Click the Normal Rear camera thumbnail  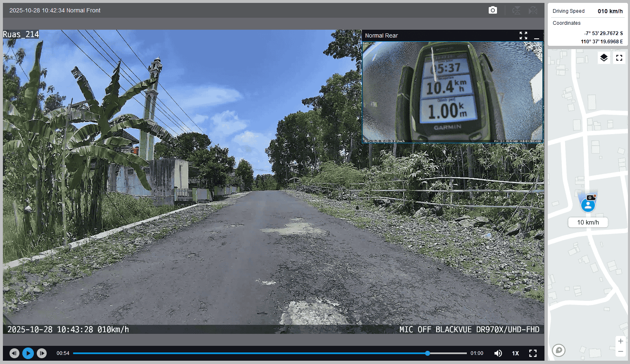click(452, 92)
